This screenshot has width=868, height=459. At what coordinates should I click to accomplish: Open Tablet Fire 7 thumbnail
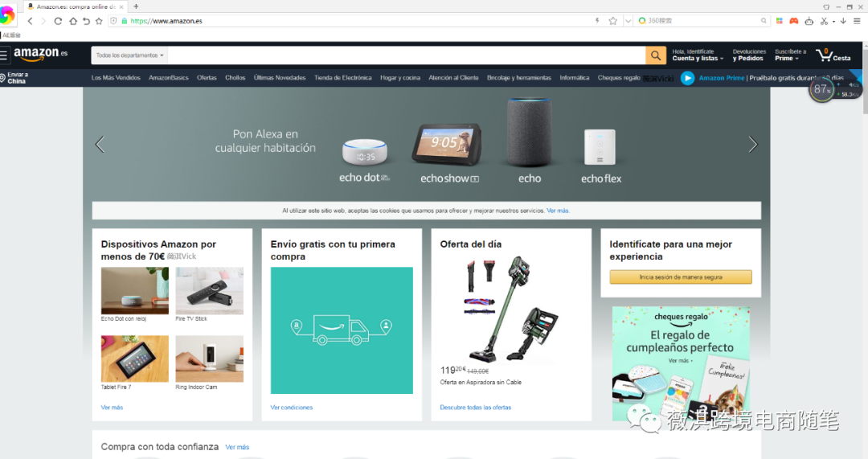pos(134,359)
